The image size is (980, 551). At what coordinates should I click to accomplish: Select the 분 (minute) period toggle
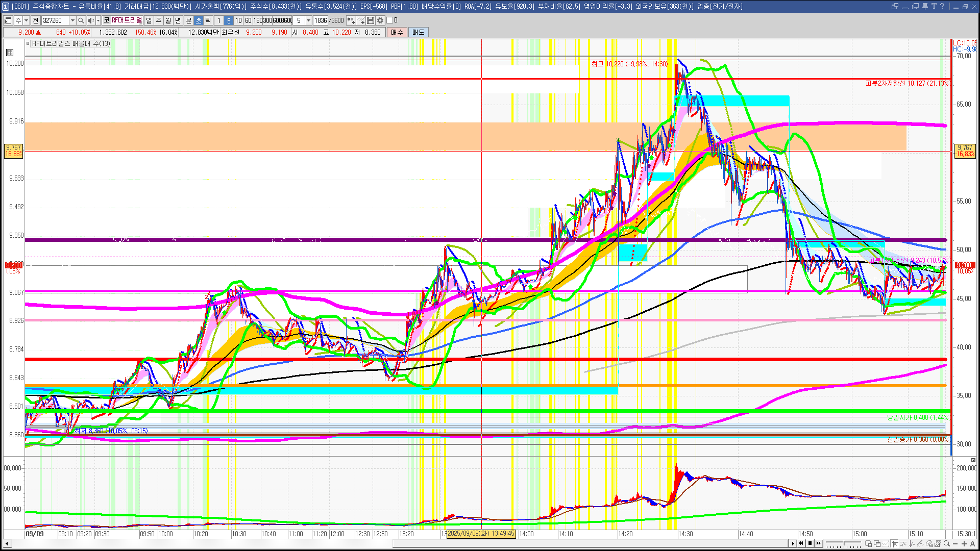(x=188, y=20)
